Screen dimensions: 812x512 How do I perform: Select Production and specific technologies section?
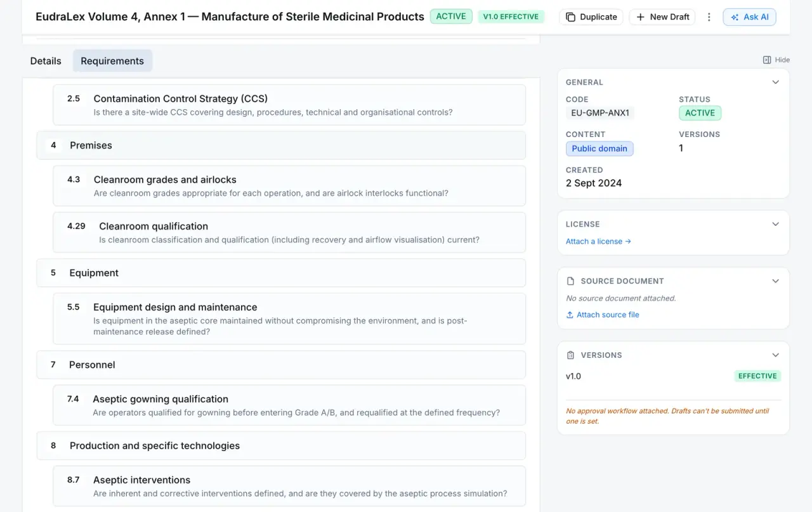click(281, 445)
